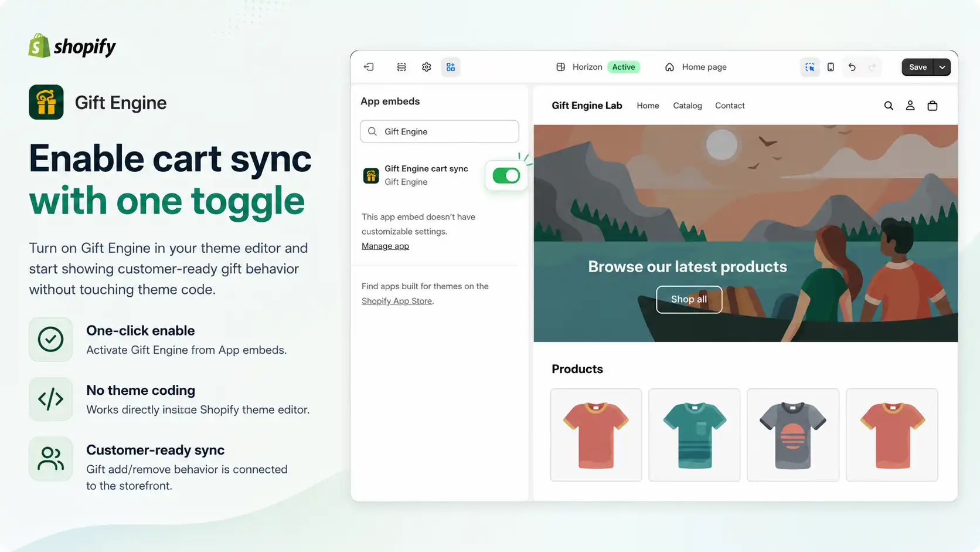This screenshot has width=980, height=552.
Task: Select the gray sunset t-shirt product
Action: pos(793,435)
